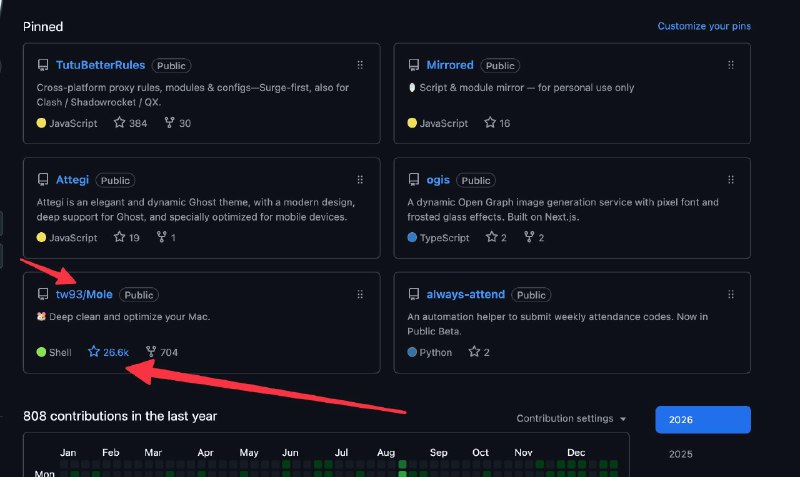Image resolution: width=800 pixels, height=477 pixels.
Task: Open Customize your pins link
Action: point(704,26)
